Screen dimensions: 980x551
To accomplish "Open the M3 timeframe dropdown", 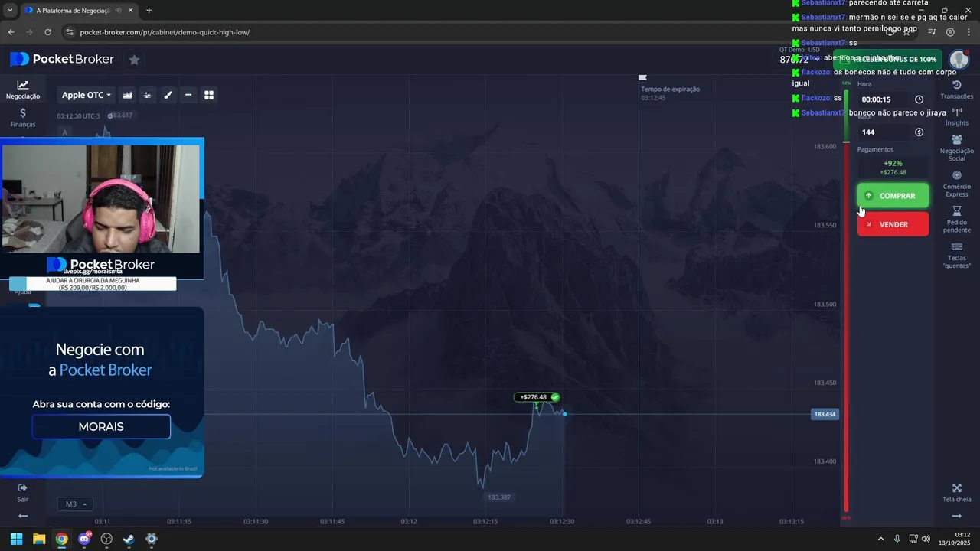I will point(74,504).
